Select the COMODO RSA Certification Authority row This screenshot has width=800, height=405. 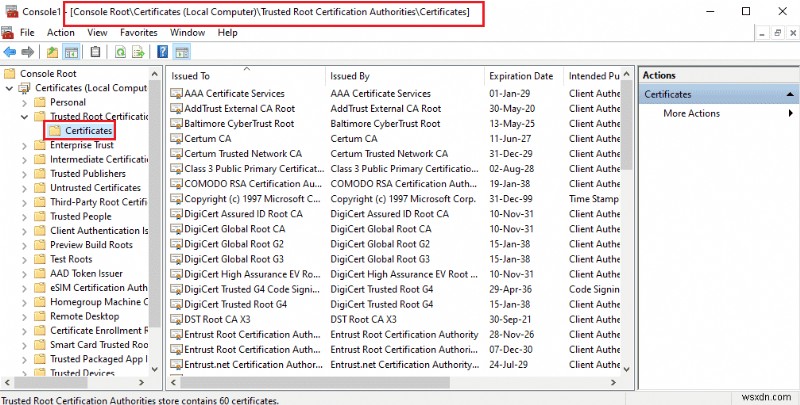coord(395,184)
